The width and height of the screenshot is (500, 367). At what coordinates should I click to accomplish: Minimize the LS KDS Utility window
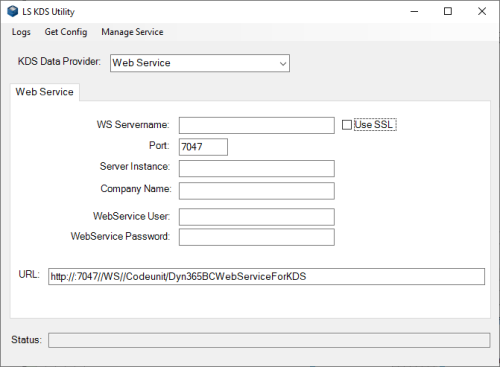414,12
